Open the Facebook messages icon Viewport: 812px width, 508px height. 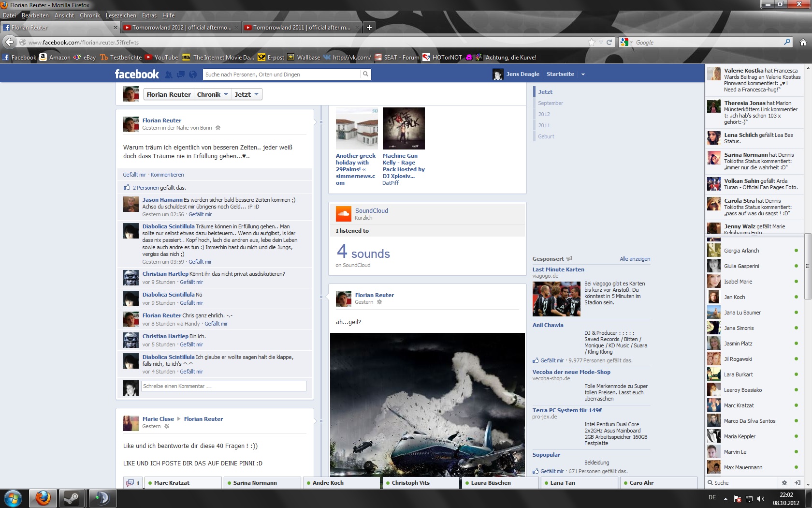coord(180,75)
